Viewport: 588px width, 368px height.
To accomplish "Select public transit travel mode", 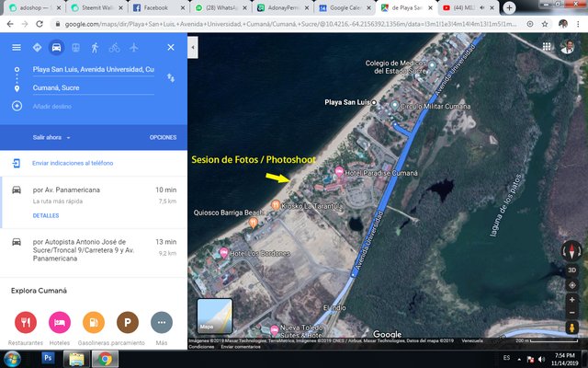I will coord(75,47).
